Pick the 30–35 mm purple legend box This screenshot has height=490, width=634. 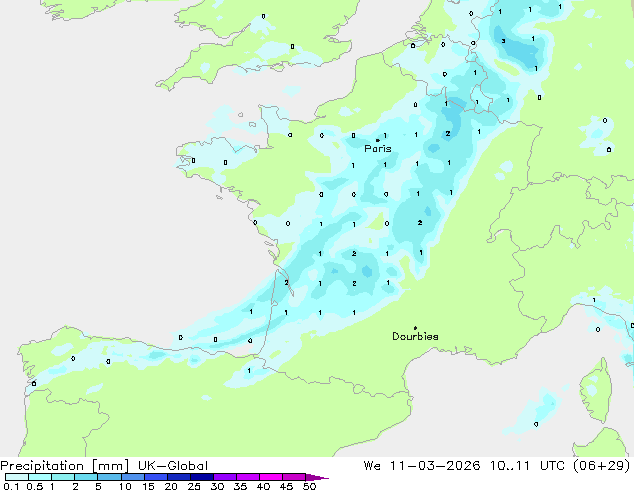coord(225,477)
